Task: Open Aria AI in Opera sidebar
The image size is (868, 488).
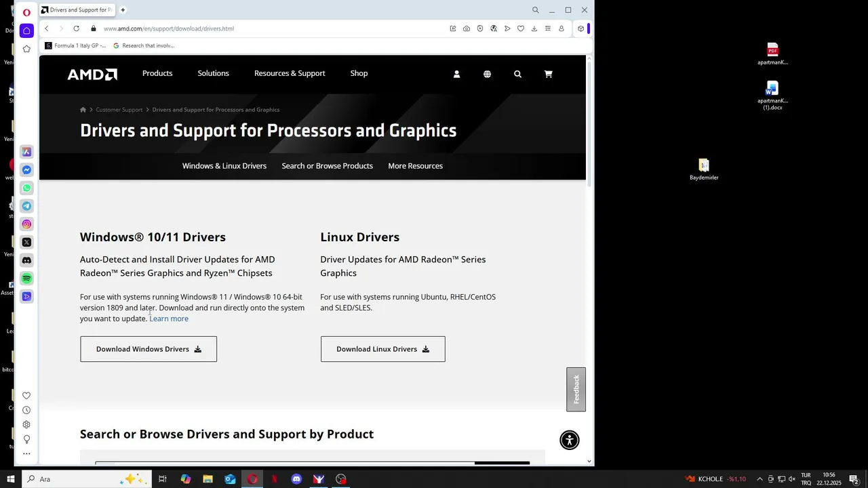Action: coord(26,152)
